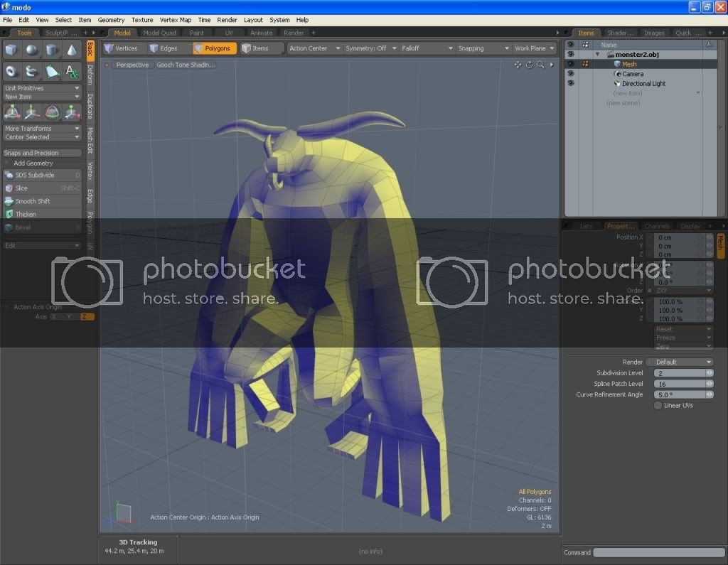The width and height of the screenshot is (728, 565).
Task: Toggle visibility of the Camera item
Action: 571,73
